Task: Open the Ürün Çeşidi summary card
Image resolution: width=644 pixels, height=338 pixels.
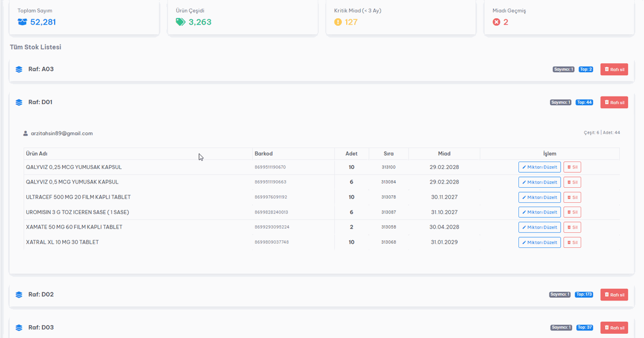Action: coord(243,18)
